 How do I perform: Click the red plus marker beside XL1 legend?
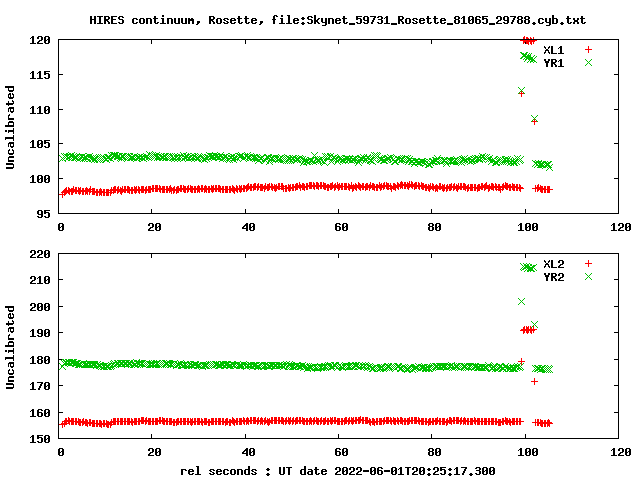(588, 50)
